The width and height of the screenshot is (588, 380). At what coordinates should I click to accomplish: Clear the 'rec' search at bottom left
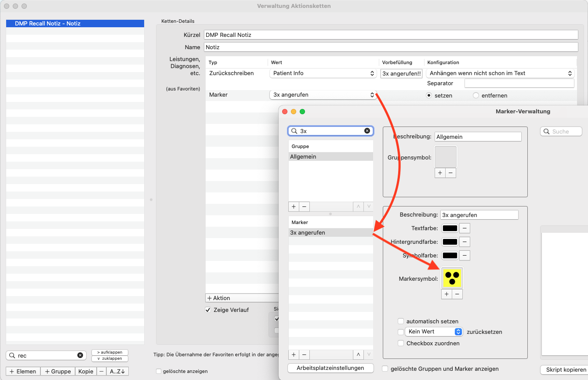click(80, 355)
